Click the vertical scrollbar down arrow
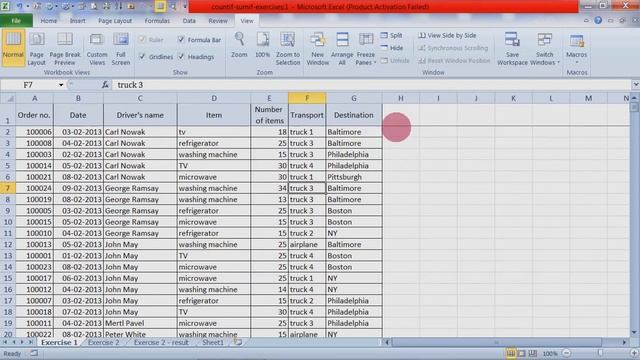 pos(634,333)
